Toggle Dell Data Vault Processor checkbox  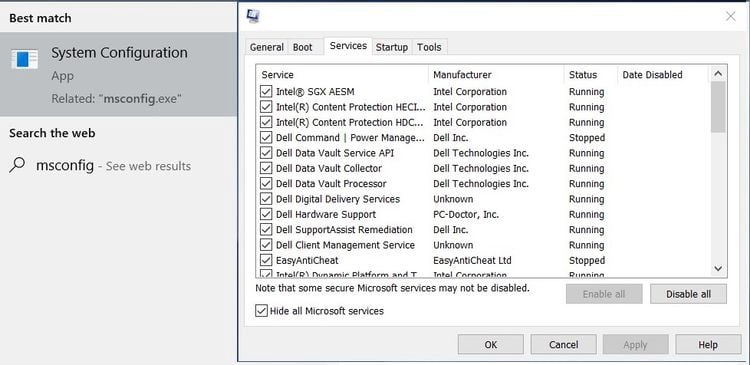(266, 184)
